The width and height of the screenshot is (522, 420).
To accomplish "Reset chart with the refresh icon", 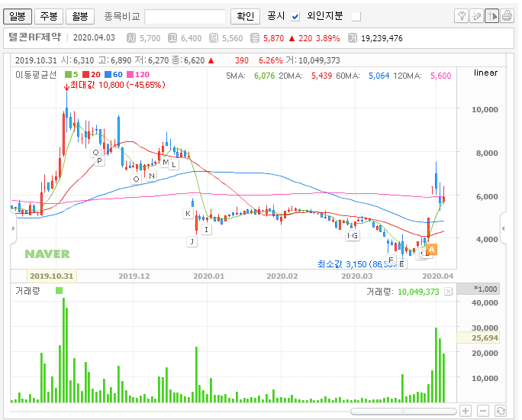I will (501, 411).
